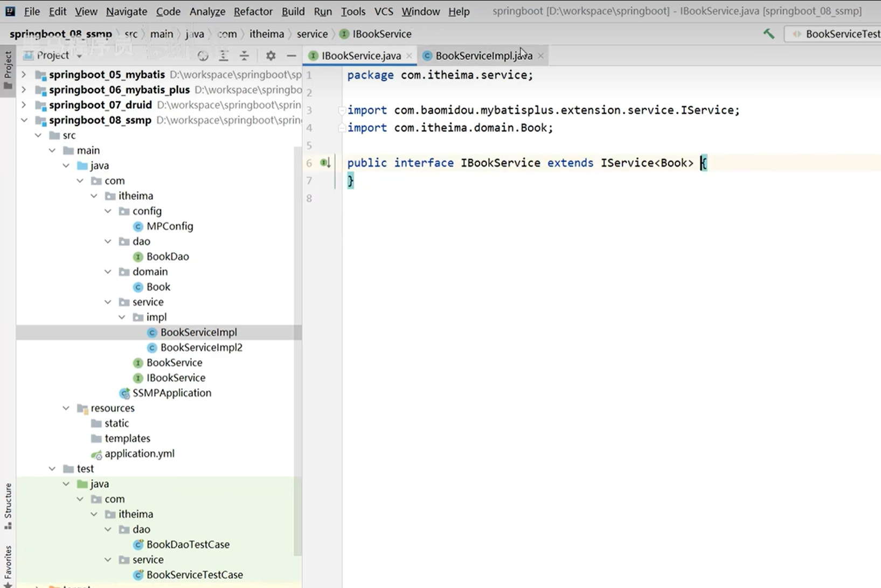Toggle the Project tool window sidebar button
This screenshot has height=588, width=881.
pos(8,71)
